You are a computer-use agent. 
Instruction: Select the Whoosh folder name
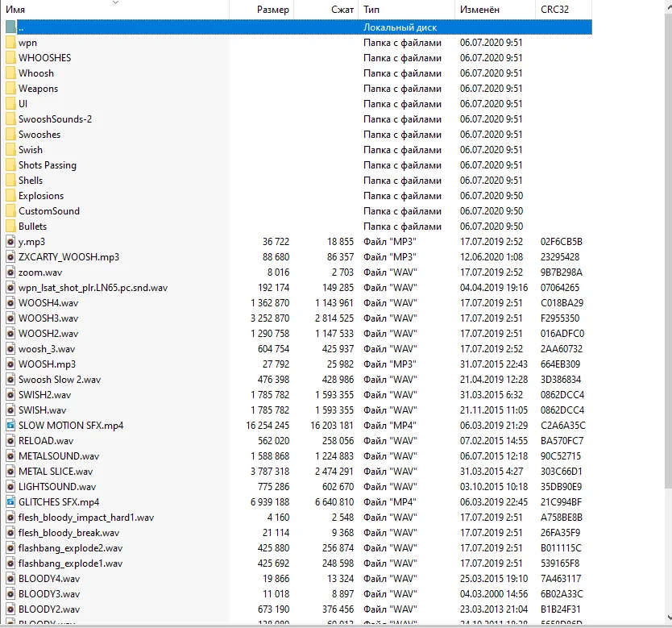(x=36, y=73)
